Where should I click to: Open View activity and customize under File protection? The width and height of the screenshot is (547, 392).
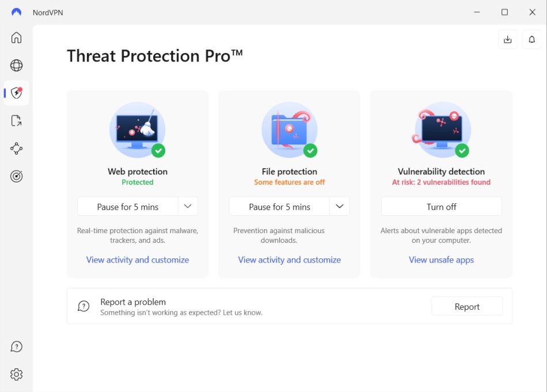coord(289,260)
